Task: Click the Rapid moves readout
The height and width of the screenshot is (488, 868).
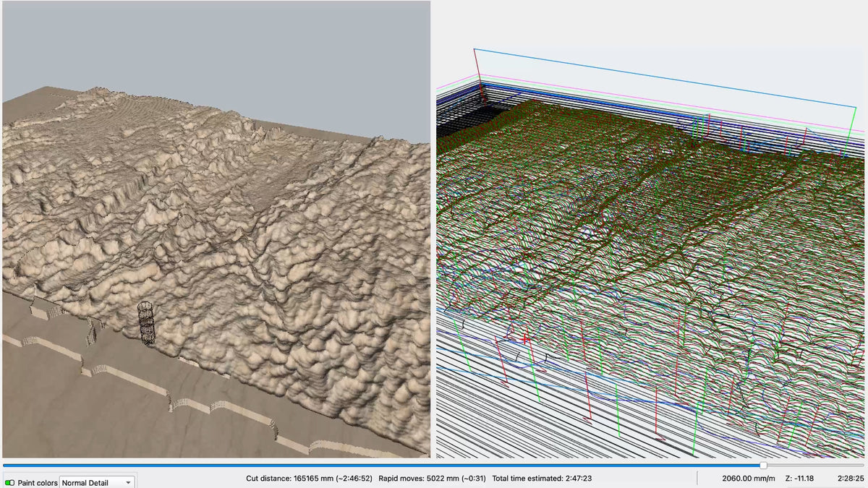Action: (433, 479)
